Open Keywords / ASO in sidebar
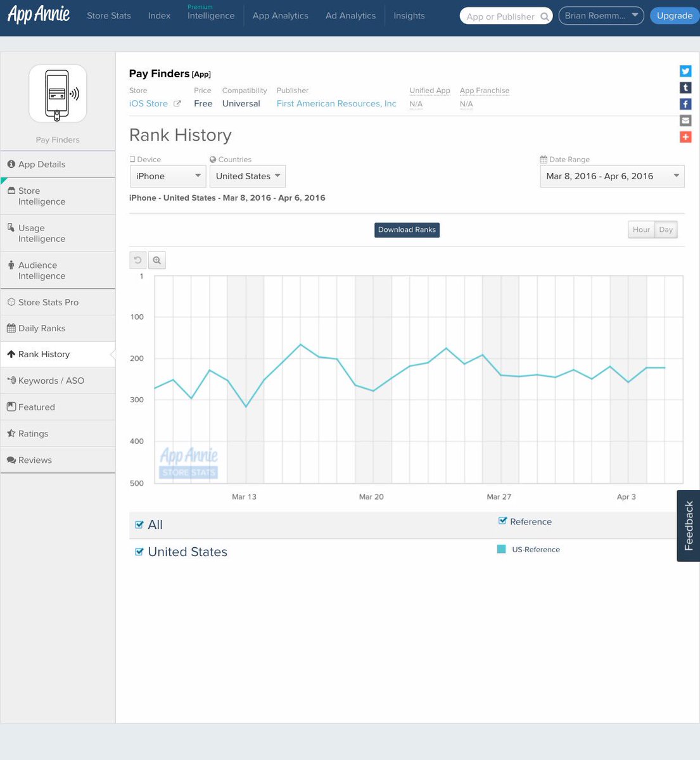700x760 pixels. [x=58, y=381]
